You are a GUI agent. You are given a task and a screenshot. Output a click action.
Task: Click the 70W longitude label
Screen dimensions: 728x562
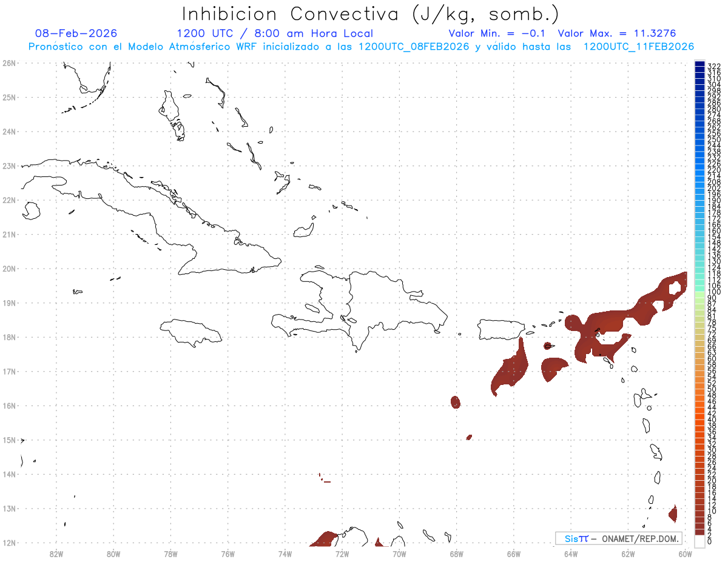click(x=399, y=554)
